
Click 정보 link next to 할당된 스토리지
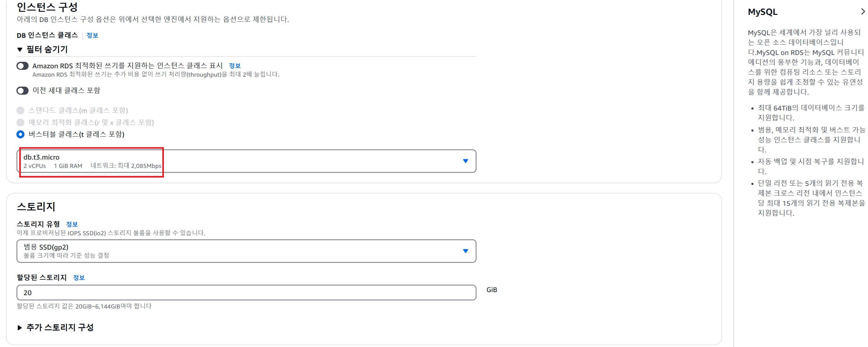tap(79, 278)
